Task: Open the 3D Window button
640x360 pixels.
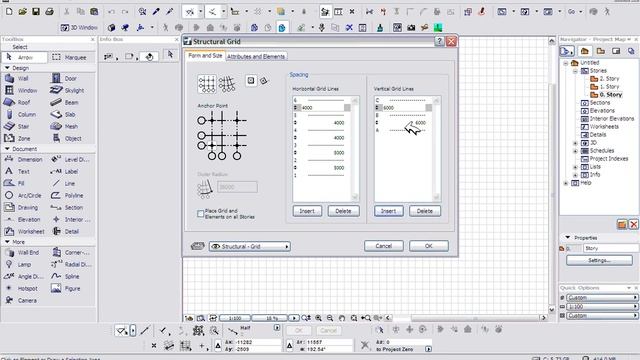Action: (79, 28)
